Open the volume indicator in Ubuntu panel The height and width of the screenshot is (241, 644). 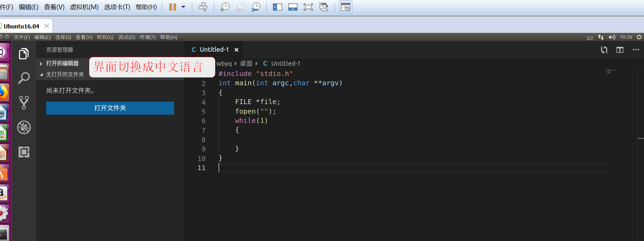612,37
